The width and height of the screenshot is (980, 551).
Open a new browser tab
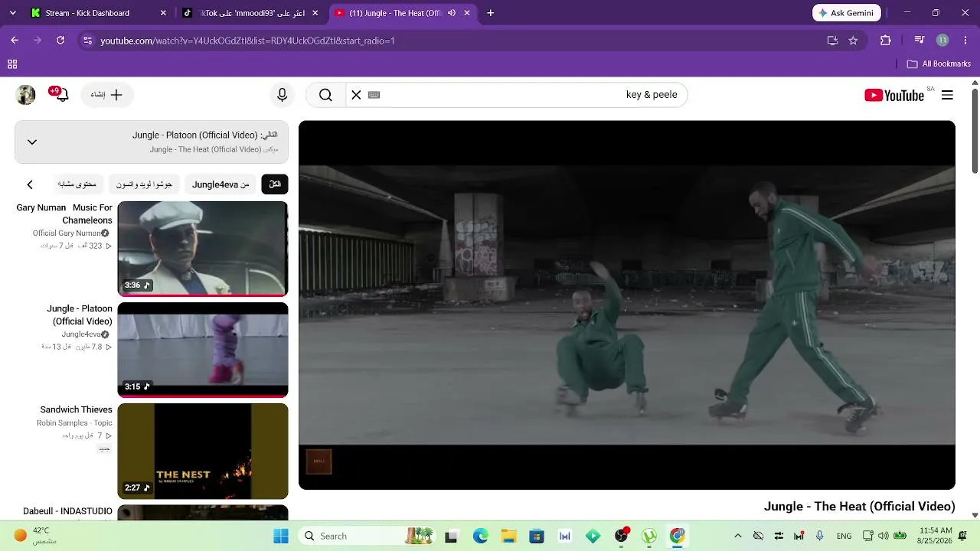tap(491, 13)
